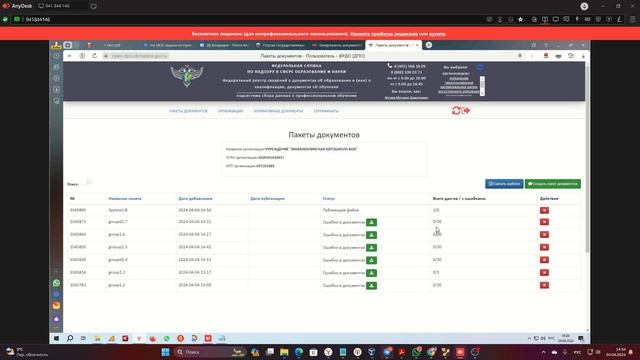The width and height of the screenshot is (640, 360).
Task: Delete package group1.4 with red button
Action: click(544, 260)
